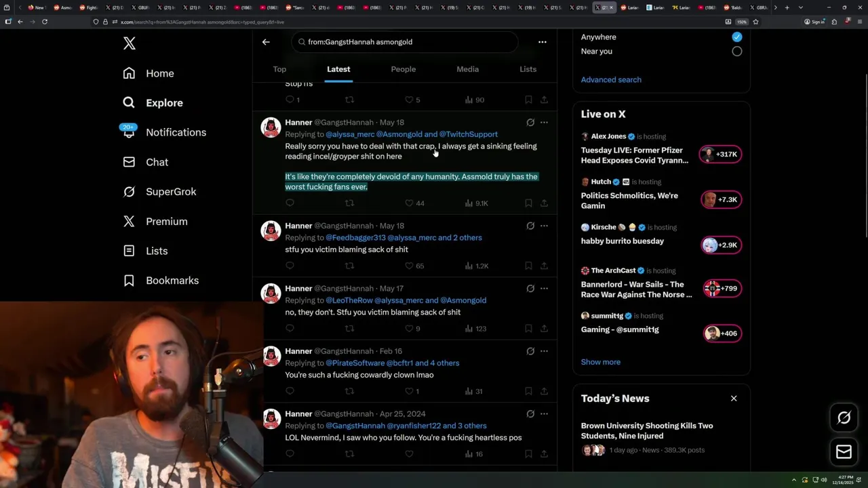Open Bookmarks in the sidebar
868x488 pixels.
coord(161,281)
